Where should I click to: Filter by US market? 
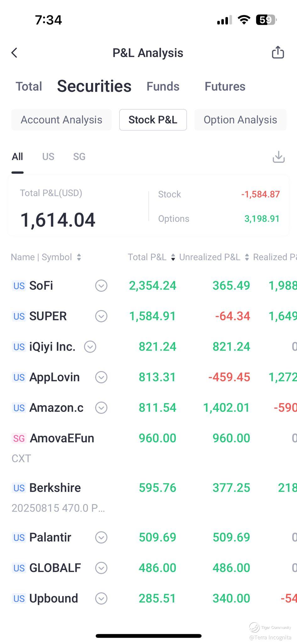(48, 157)
